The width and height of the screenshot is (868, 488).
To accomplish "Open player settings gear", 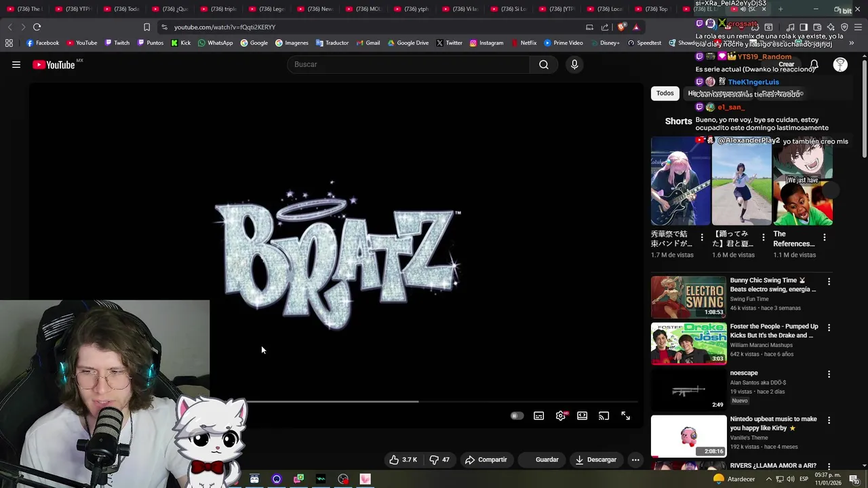I will pyautogui.click(x=561, y=415).
